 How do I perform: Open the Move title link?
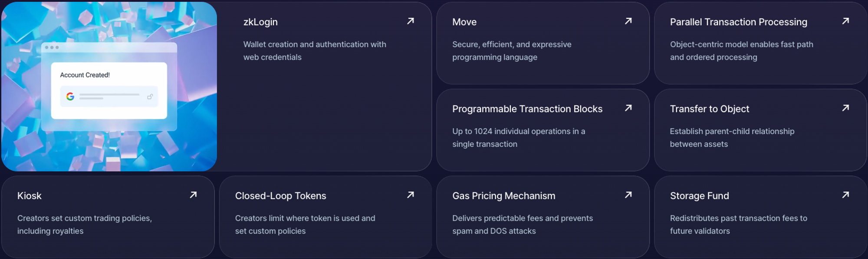[464, 22]
